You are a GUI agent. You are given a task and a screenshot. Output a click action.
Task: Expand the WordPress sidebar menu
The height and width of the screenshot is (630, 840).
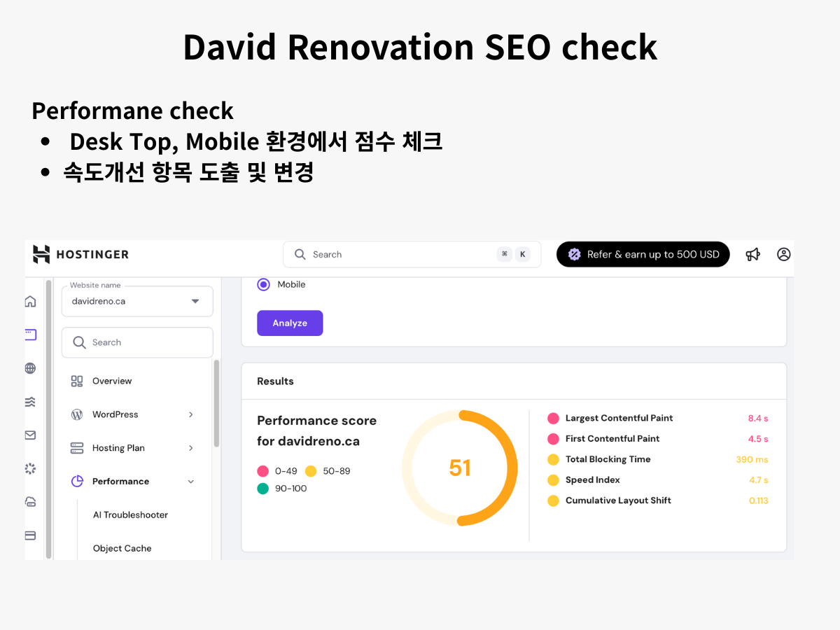tap(133, 414)
